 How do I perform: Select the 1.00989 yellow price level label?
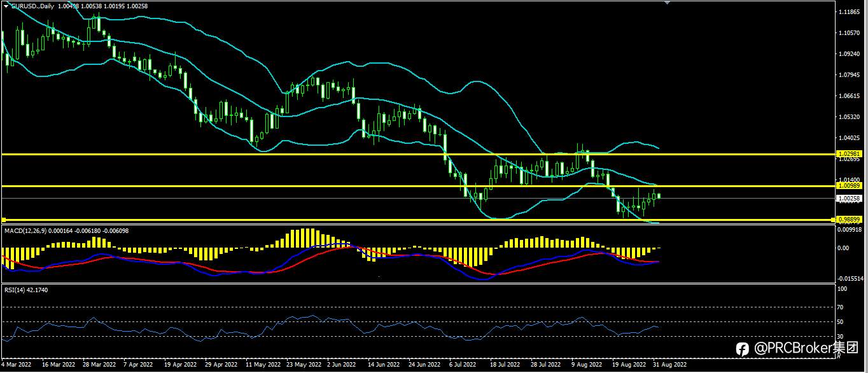pyautogui.click(x=850, y=186)
